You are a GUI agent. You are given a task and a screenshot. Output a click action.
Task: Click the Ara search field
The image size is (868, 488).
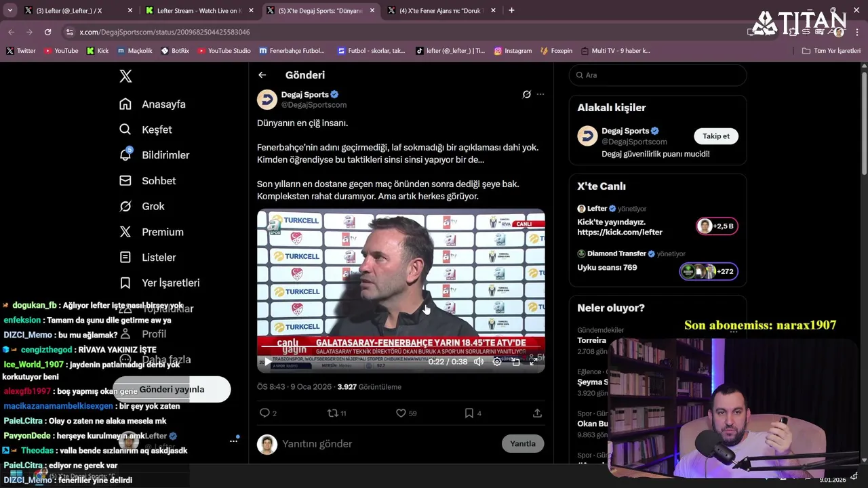point(658,75)
